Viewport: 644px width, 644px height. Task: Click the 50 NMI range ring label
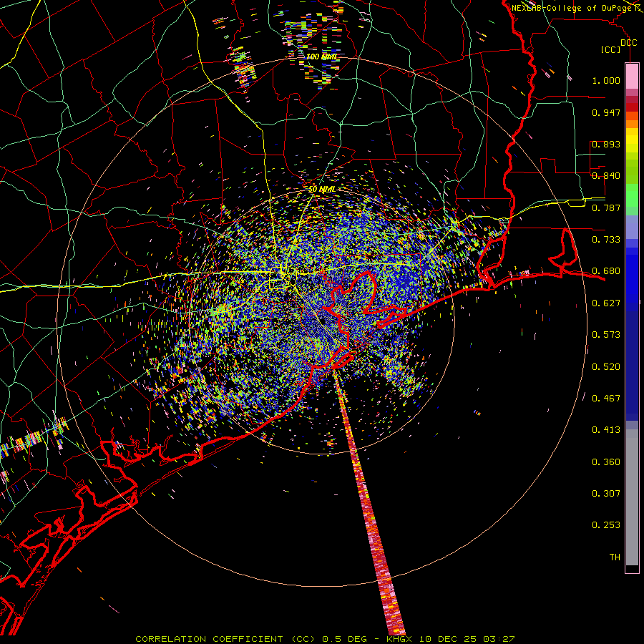tap(321, 189)
